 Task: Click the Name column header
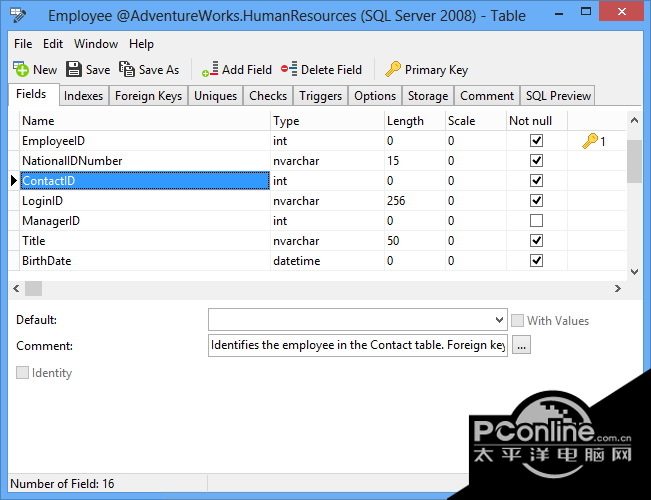coord(145,121)
